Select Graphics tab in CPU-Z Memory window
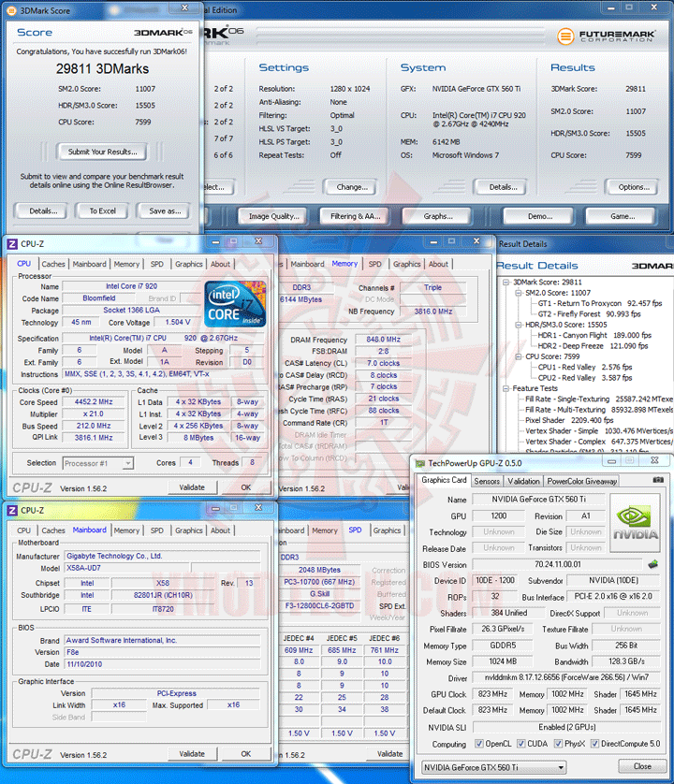 tap(406, 264)
